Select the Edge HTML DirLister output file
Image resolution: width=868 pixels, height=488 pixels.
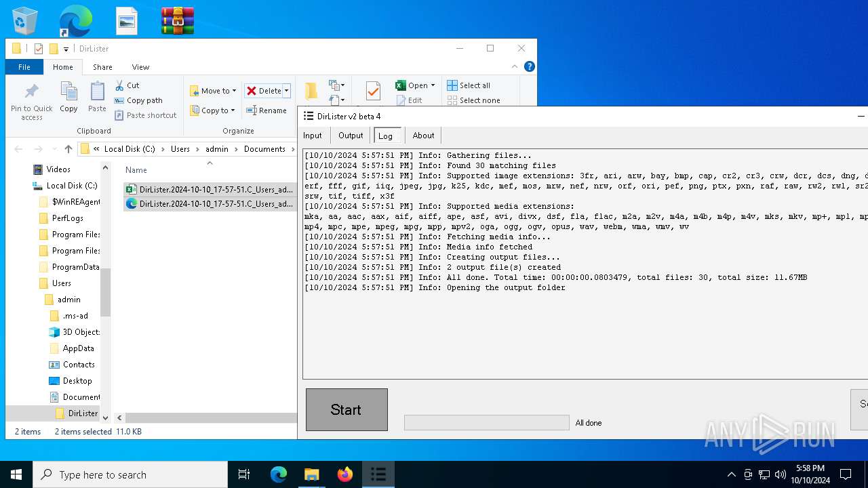tap(210, 203)
